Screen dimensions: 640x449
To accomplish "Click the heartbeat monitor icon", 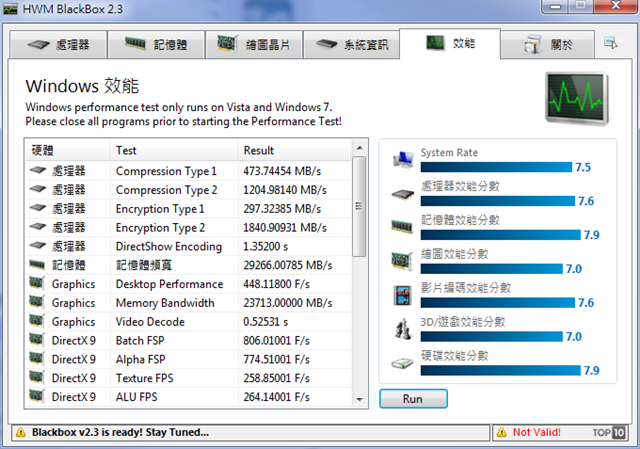I will coord(576,98).
